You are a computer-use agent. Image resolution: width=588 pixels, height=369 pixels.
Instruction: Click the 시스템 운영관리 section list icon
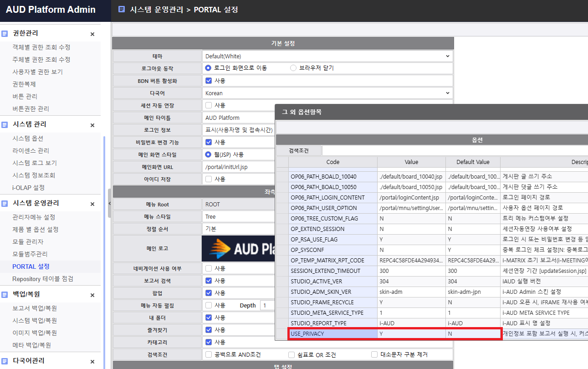[5, 204]
